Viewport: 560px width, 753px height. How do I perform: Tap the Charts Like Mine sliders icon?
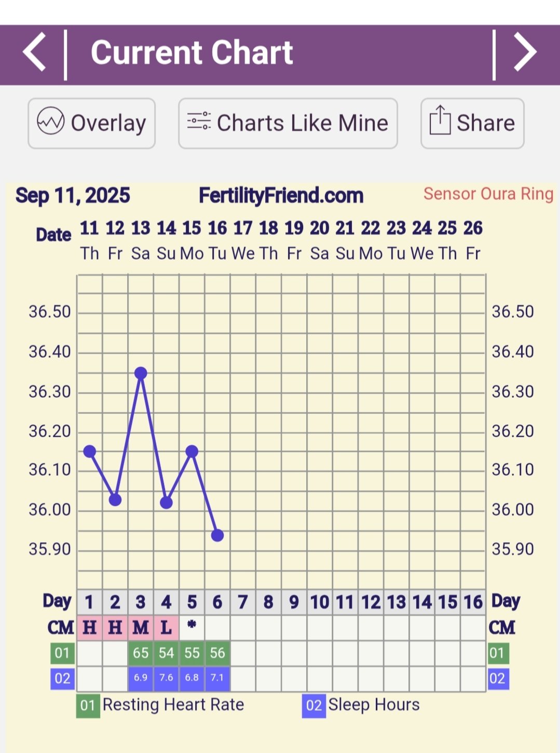tap(199, 122)
